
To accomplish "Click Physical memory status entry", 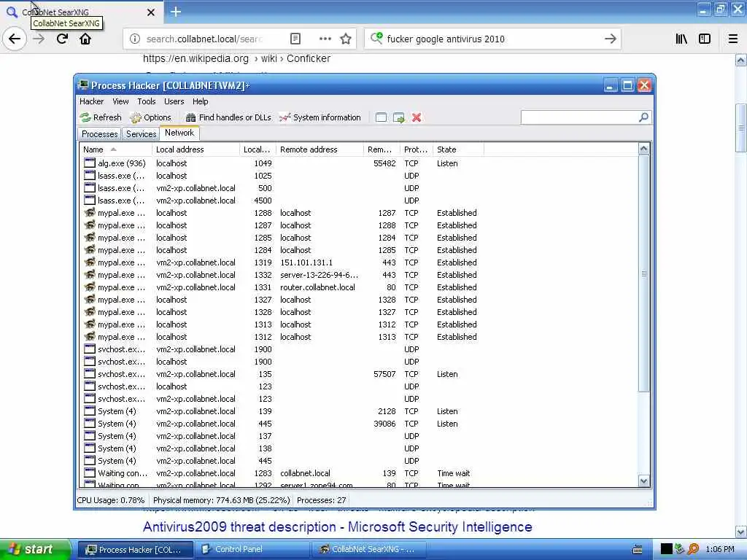I will 221,500.
